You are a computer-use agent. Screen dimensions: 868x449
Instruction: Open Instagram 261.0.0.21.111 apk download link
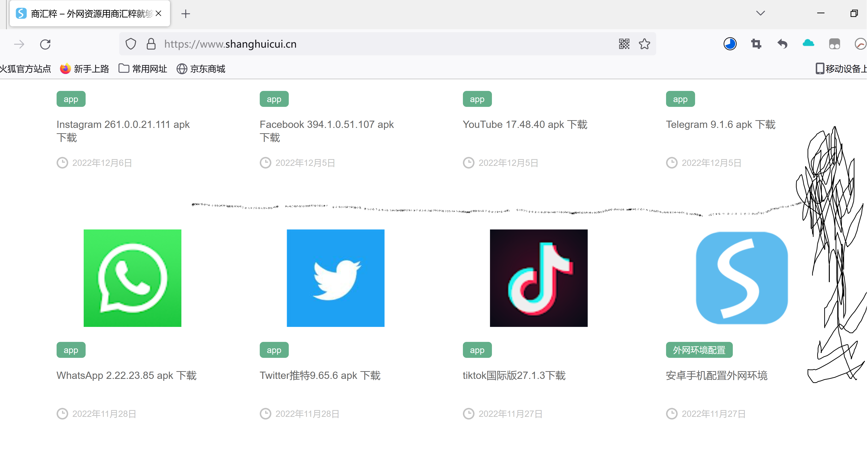pyautogui.click(x=123, y=131)
